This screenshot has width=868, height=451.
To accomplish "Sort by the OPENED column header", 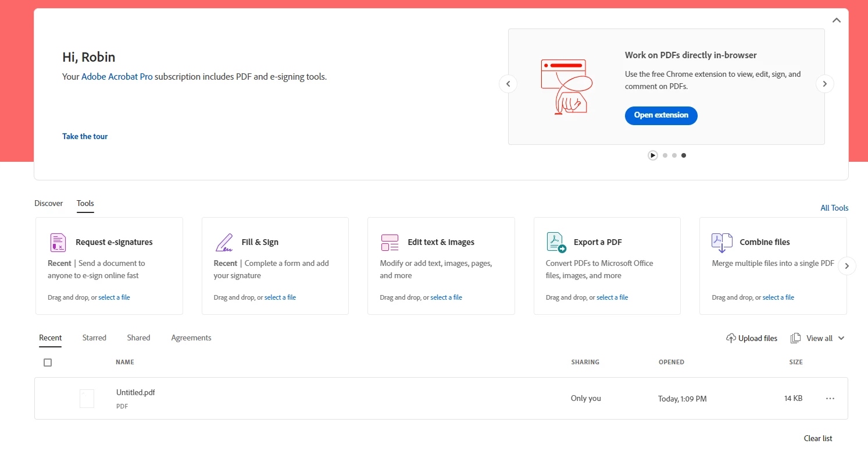I will point(671,362).
